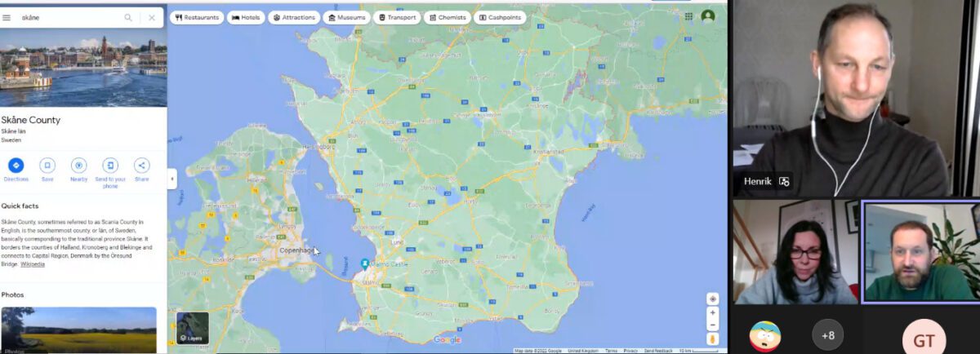Select the Hotels category chip

246,17
